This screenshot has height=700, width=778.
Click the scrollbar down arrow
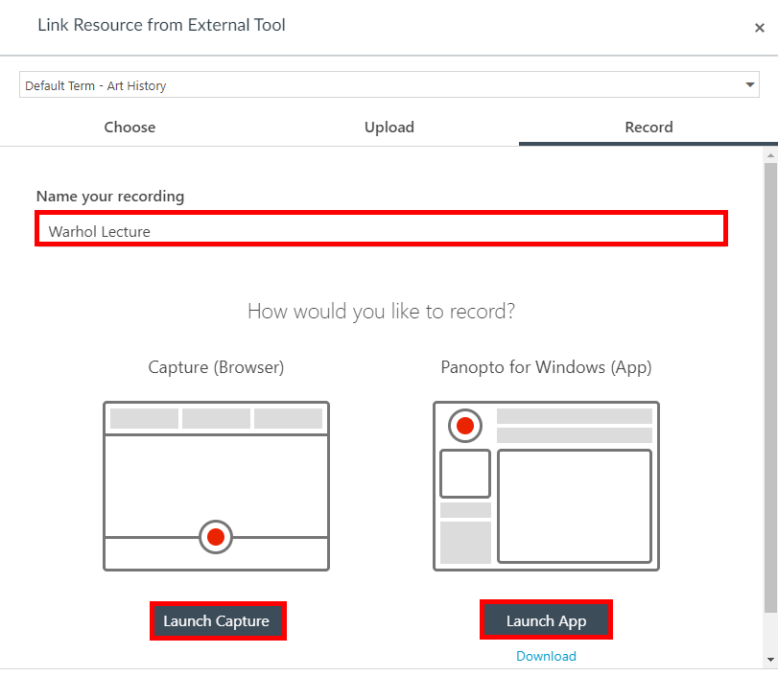[770, 660]
